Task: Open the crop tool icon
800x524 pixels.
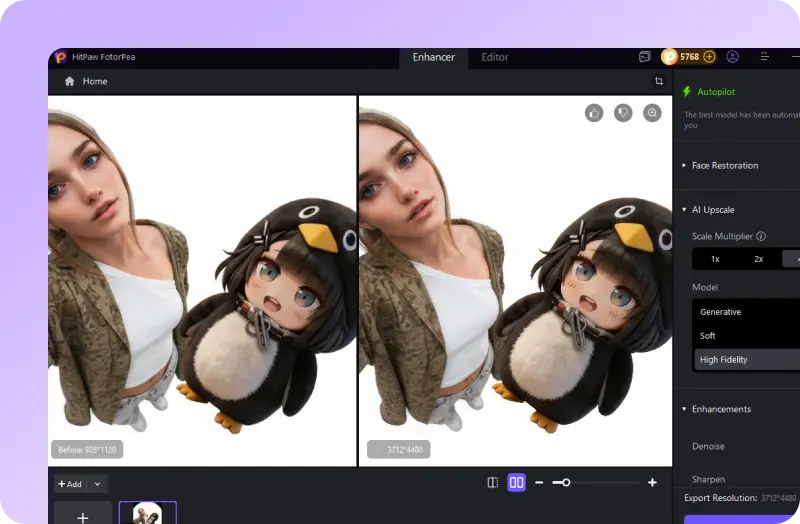Action: coord(659,81)
